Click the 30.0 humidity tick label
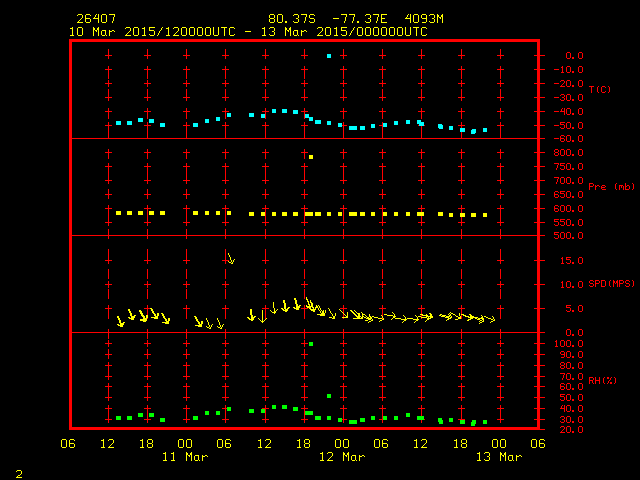This screenshot has width=640, height=480. [572, 420]
